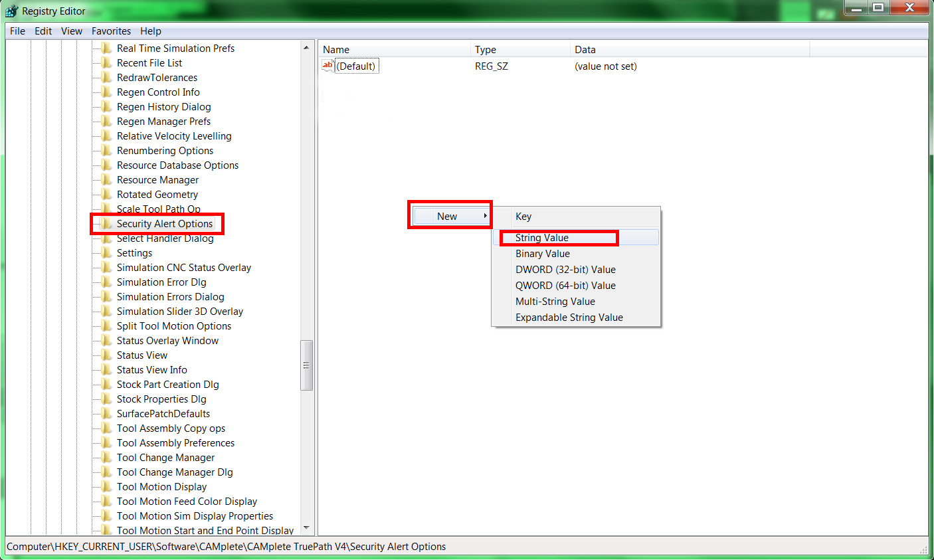Click the Renumbering Options folder icon
The image size is (934, 560).
pyautogui.click(x=106, y=150)
